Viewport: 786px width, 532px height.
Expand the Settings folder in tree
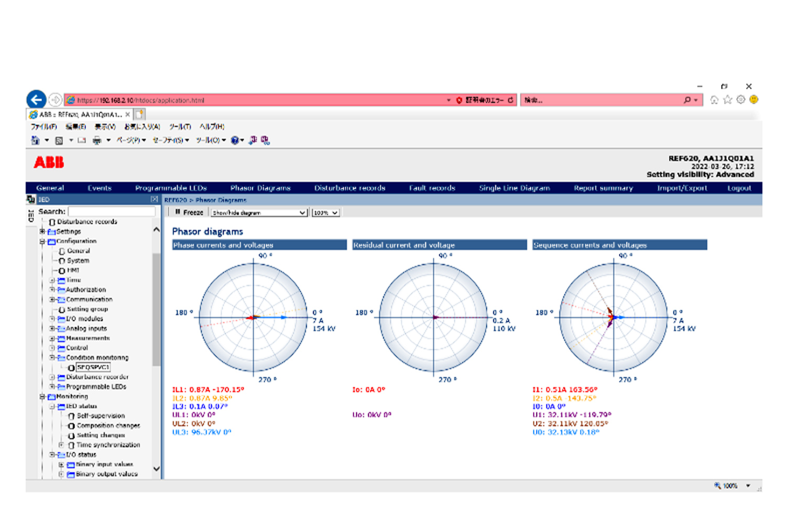click(x=42, y=231)
